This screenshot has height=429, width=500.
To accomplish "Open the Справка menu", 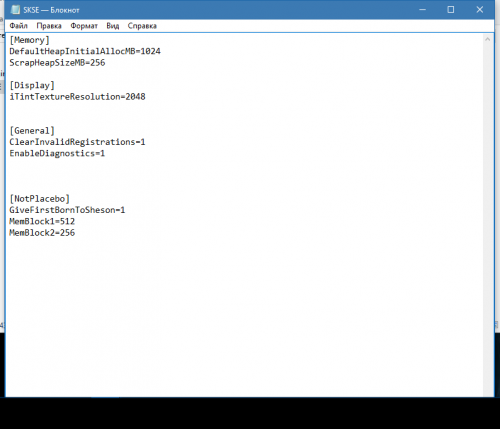I will tap(142, 26).
